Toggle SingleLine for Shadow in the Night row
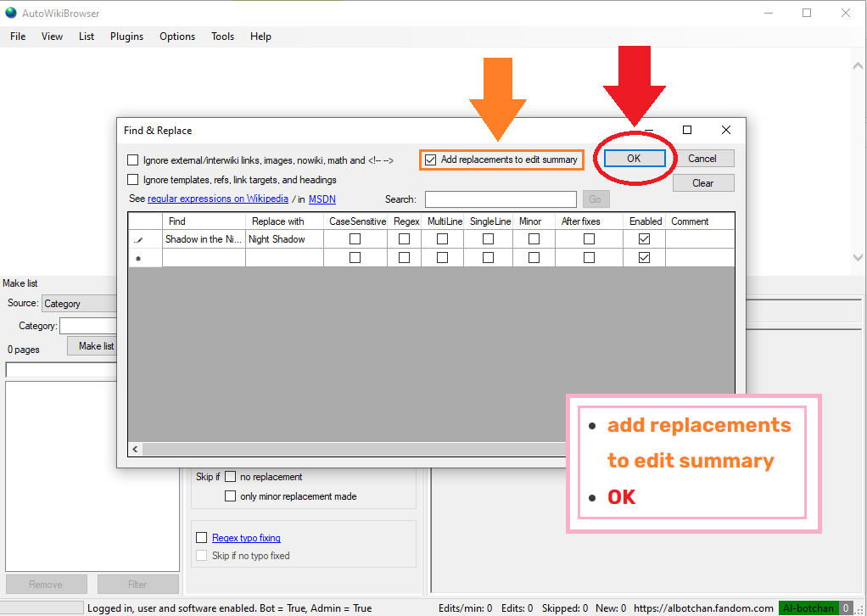 point(488,239)
